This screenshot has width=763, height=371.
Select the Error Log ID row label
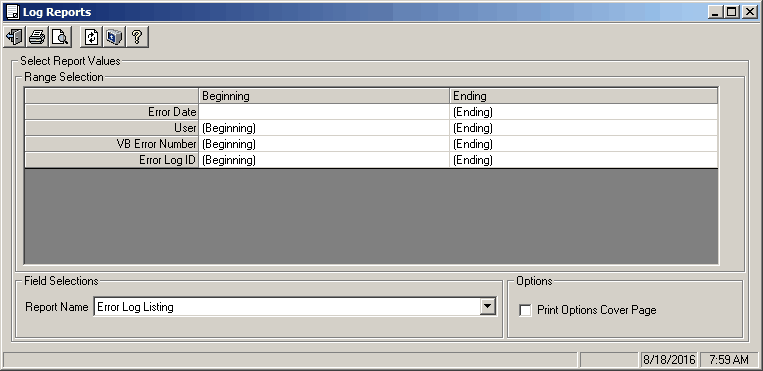[x=112, y=160]
